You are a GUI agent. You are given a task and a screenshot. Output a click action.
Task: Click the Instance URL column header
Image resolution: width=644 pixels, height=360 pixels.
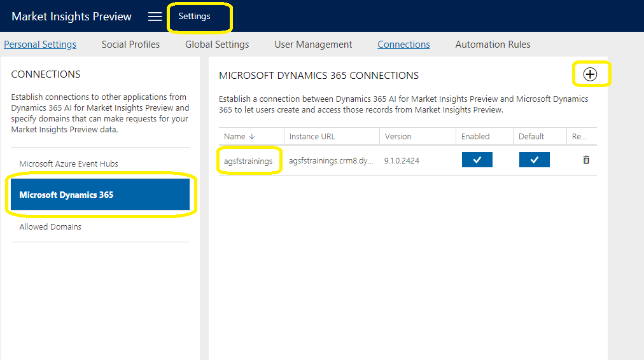(312, 136)
